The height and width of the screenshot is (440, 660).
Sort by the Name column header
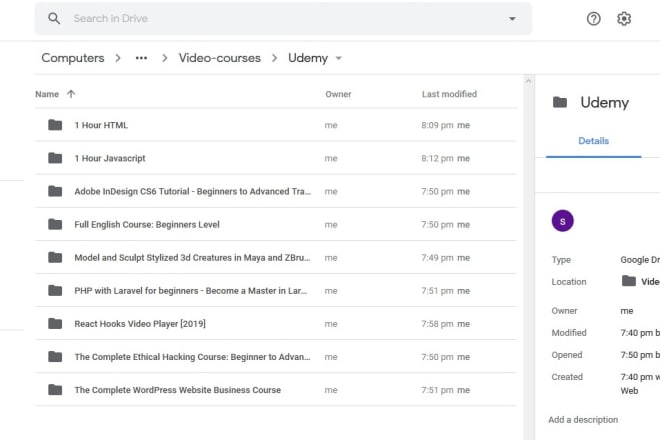click(47, 94)
